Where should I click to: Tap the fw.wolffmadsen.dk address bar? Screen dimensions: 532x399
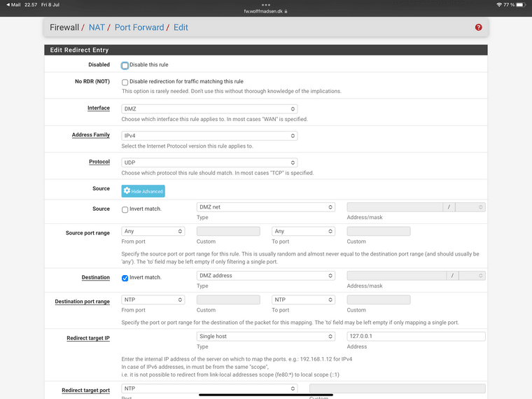[x=266, y=11]
